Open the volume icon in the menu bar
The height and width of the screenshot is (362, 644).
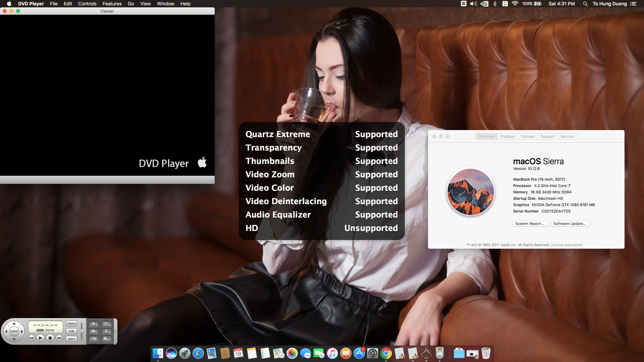pyautogui.click(x=474, y=4)
